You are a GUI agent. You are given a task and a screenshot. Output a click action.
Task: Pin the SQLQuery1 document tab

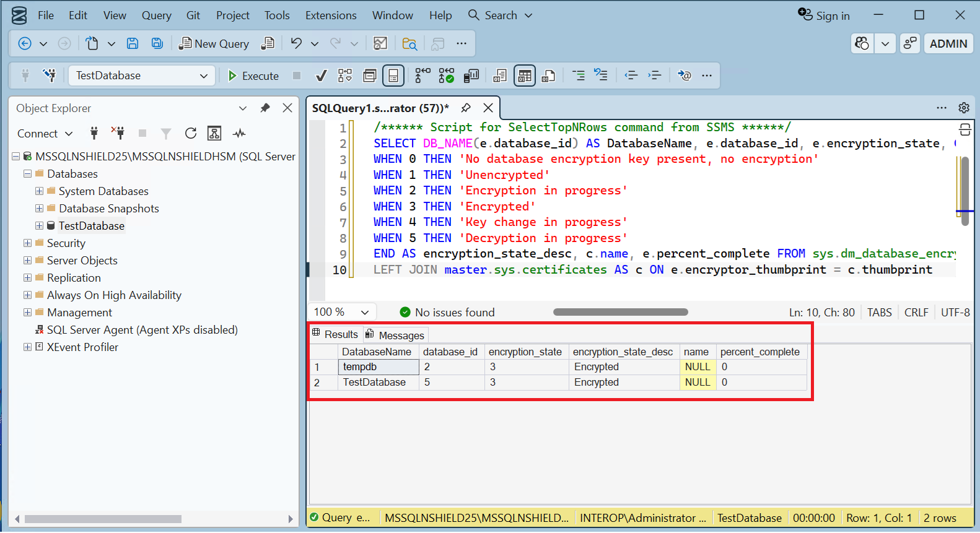(x=466, y=108)
